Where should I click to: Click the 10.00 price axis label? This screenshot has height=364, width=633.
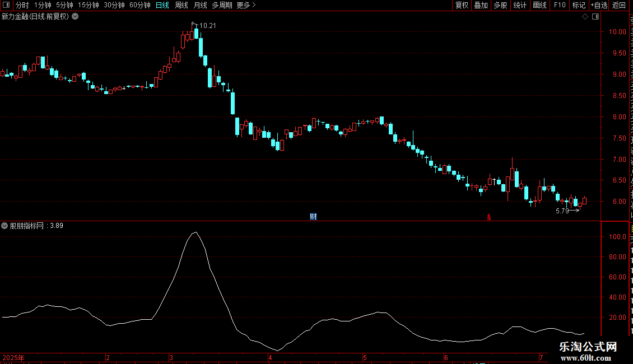[x=617, y=32]
